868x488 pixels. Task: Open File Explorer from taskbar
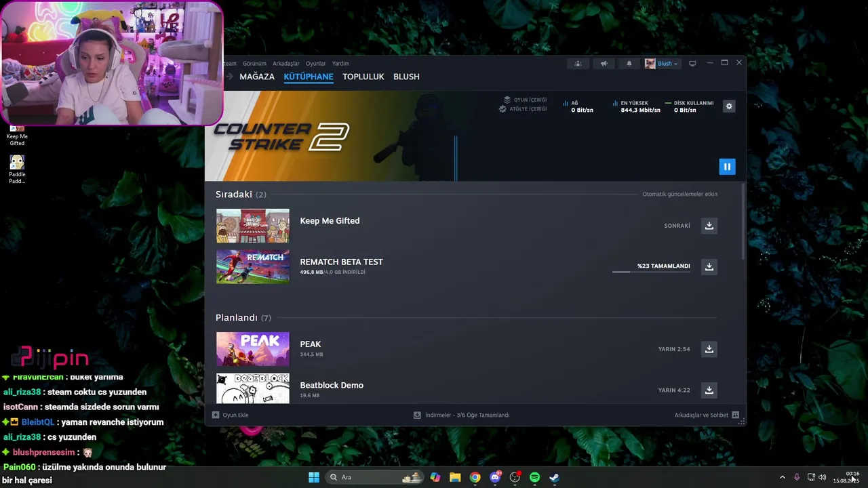pyautogui.click(x=455, y=477)
